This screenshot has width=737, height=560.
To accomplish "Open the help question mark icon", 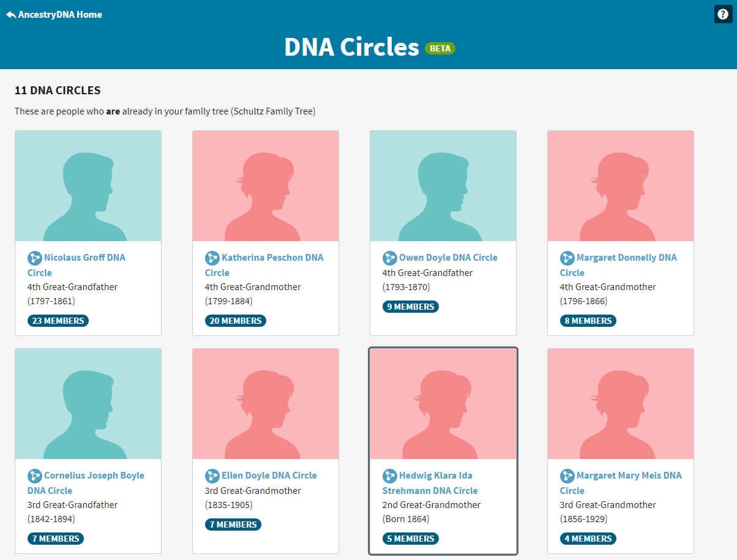I will click(x=723, y=14).
